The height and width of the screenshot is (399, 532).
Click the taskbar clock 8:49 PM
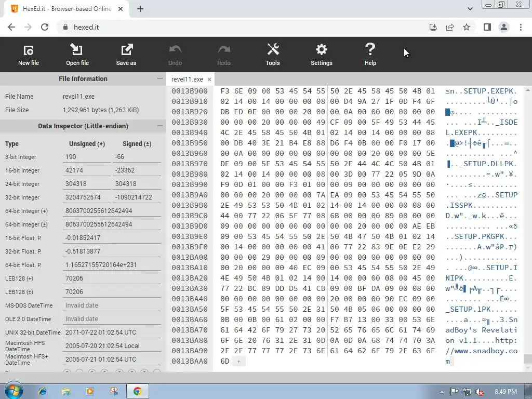[x=506, y=392]
